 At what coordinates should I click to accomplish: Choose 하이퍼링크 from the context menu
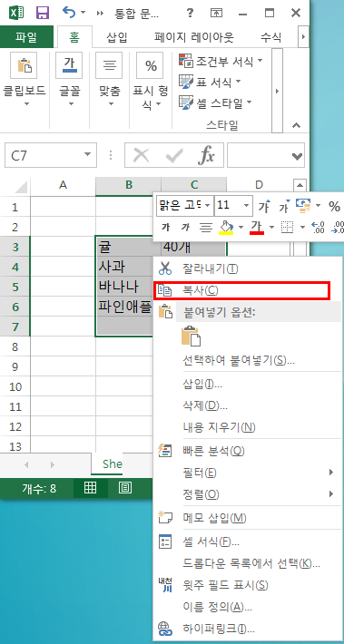pyautogui.click(x=248, y=628)
